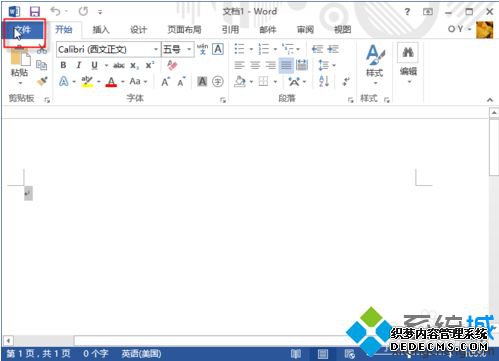Toggle Bold formatting
499x361 pixels.
point(63,65)
